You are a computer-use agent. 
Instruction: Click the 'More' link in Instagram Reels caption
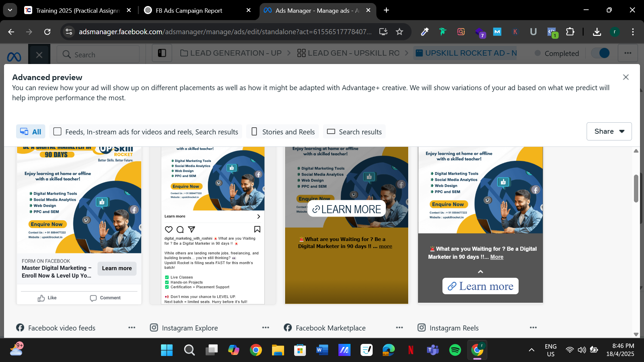tap(497, 257)
